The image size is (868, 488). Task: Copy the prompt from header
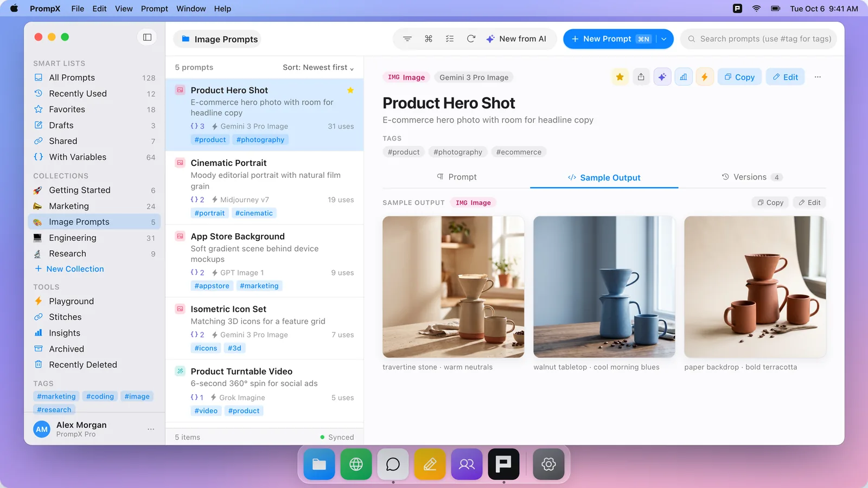tap(740, 77)
